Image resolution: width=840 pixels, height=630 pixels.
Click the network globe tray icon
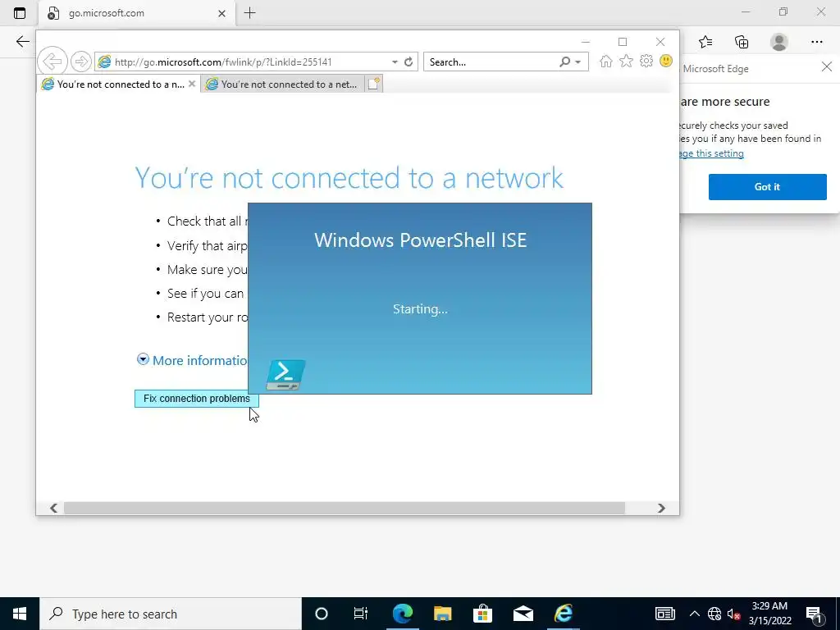click(x=714, y=614)
